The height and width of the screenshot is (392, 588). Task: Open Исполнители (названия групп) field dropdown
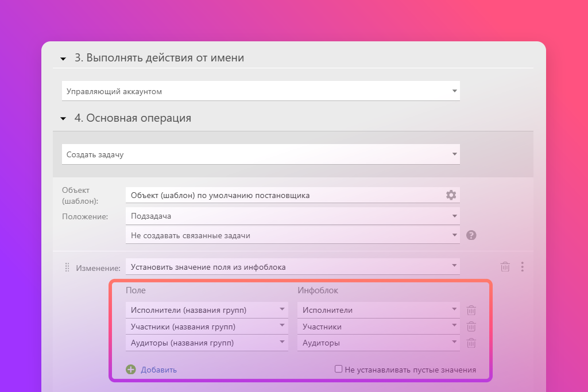[207, 311]
